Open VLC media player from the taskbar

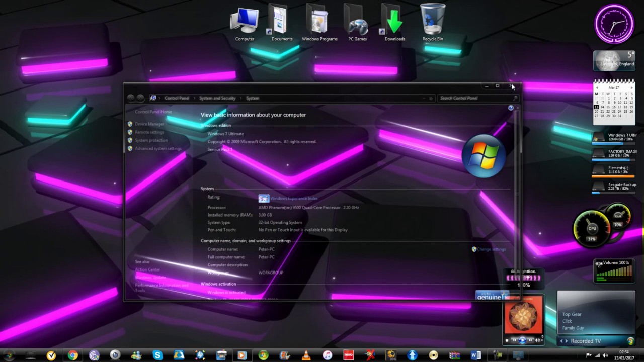click(x=306, y=355)
